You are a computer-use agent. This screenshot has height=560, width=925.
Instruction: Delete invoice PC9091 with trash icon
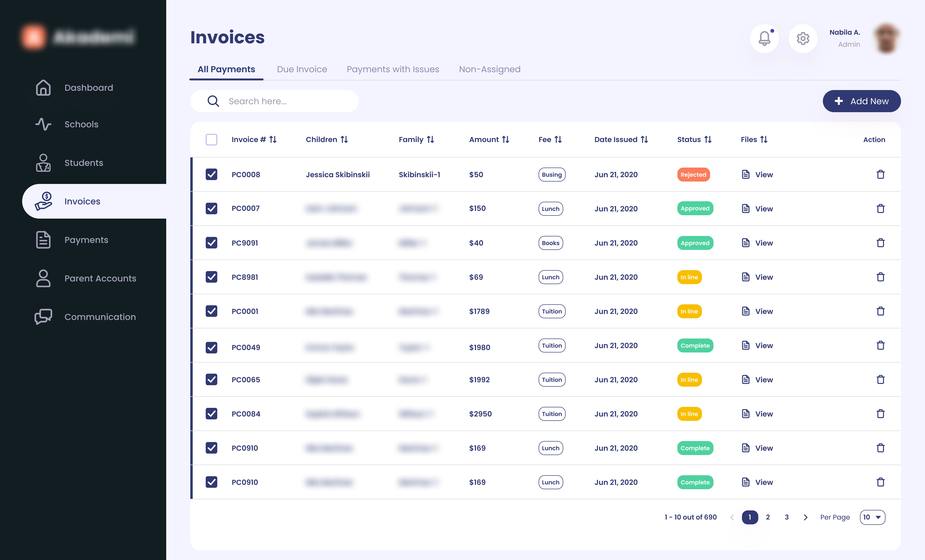880,243
